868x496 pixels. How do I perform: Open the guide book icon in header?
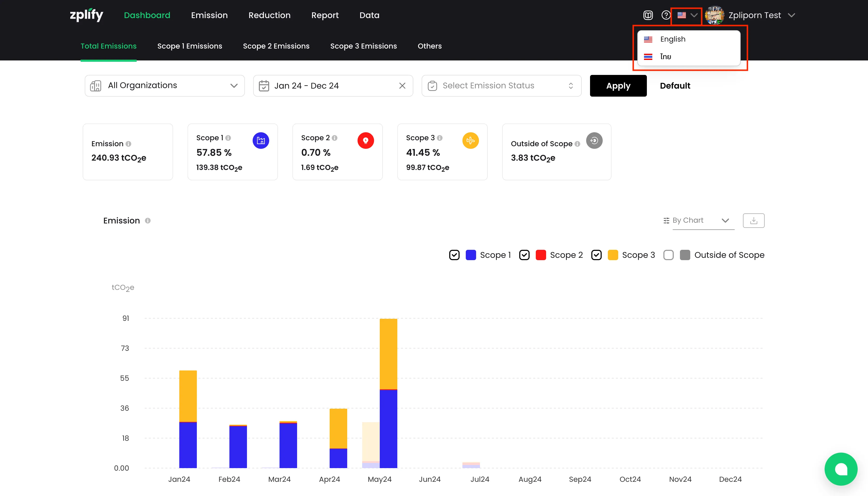pyautogui.click(x=648, y=15)
